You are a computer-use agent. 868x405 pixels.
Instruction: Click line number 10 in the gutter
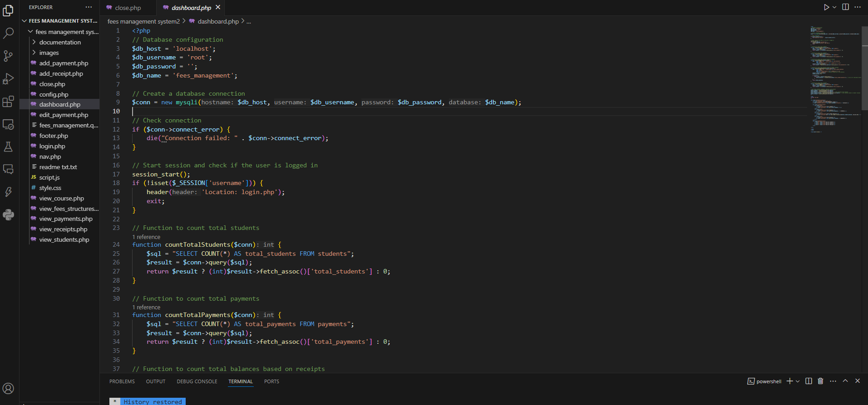coord(116,111)
